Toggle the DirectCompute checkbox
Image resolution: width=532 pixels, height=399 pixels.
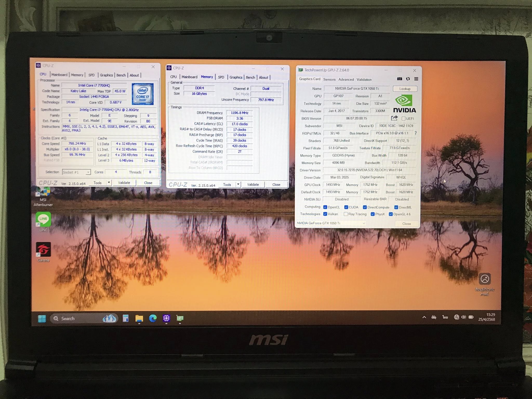pyautogui.click(x=365, y=207)
